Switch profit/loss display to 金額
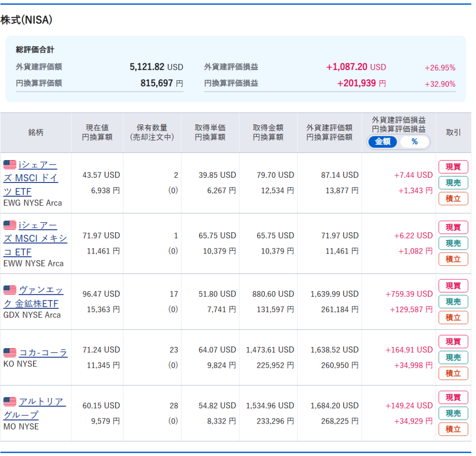The height and width of the screenshot is (456, 476). pos(383,142)
